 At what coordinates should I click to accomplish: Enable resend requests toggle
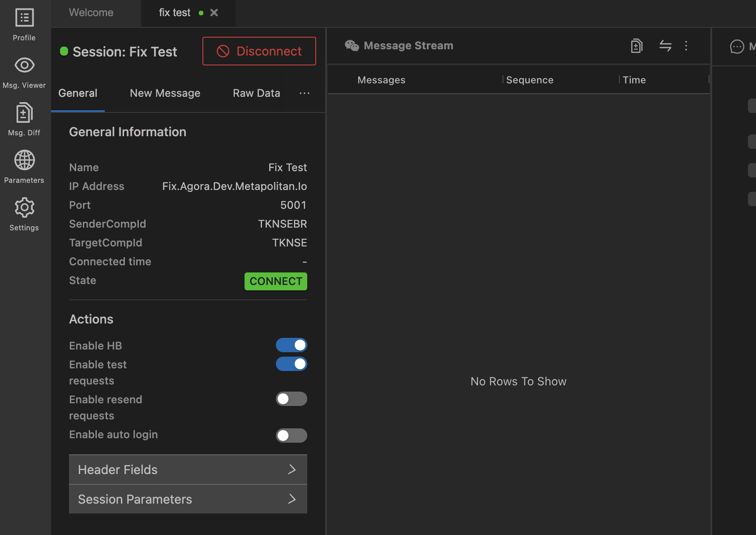coord(291,399)
